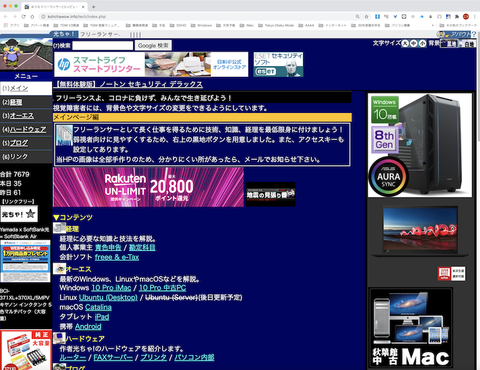480x370 pixels.
Task: Open the 勘定科目 link
Action: pos(142,248)
